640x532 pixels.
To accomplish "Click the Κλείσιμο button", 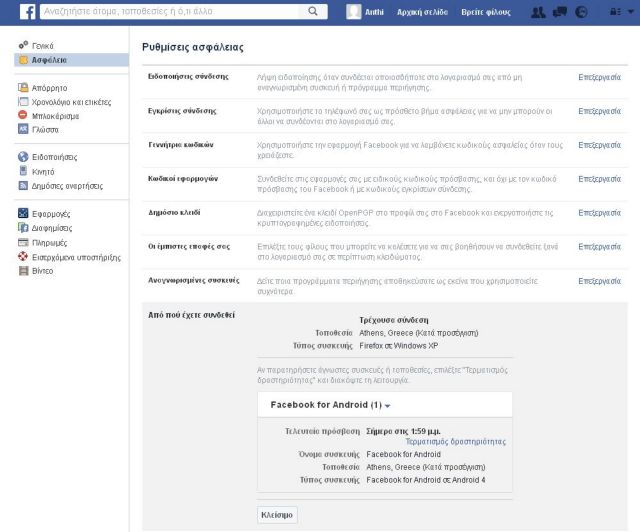I will [x=277, y=515].
